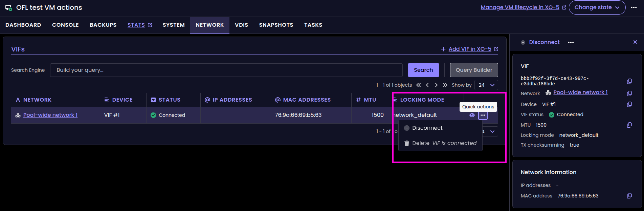Copy the VIF UUID in side panel
The image size is (644, 211).
point(629,81)
